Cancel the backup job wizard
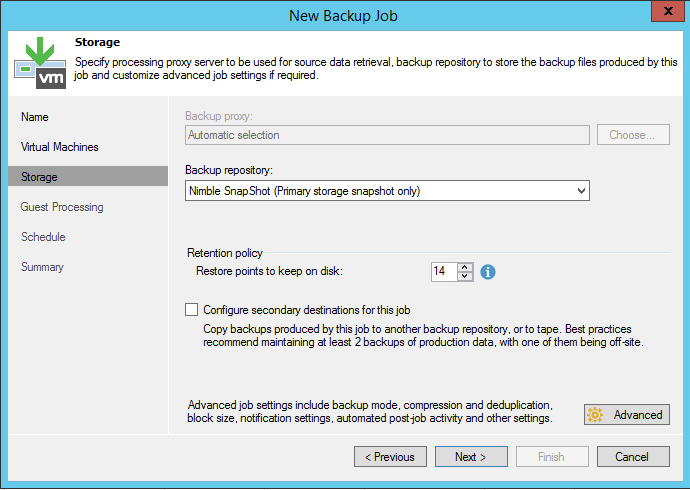The image size is (690, 490). pyautogui.click(x=633, y=457)
